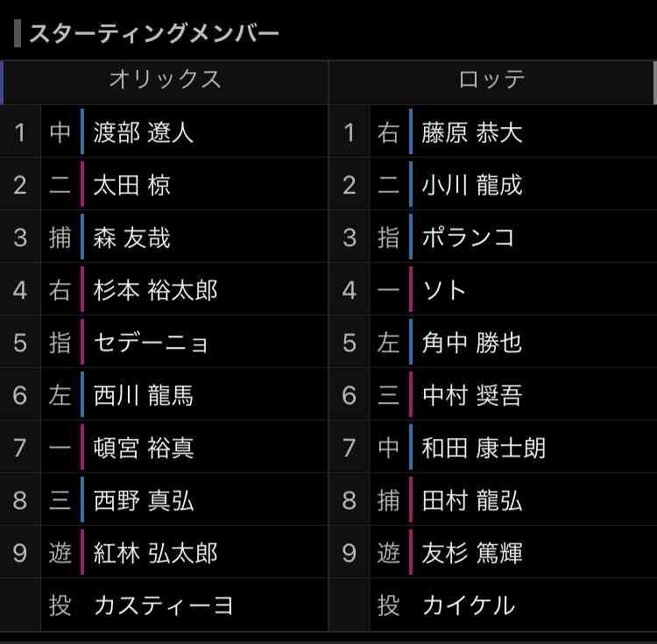The image size is (657, 644).
Task: Open catcher 田村 龍弘 entry
Action: [x=472, y=500]
